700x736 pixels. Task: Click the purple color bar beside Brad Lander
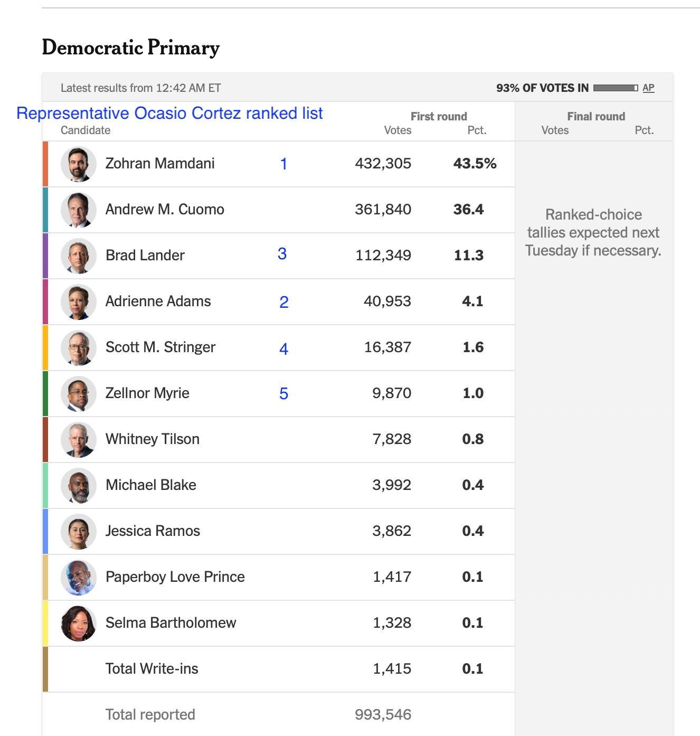pos(45,256)
